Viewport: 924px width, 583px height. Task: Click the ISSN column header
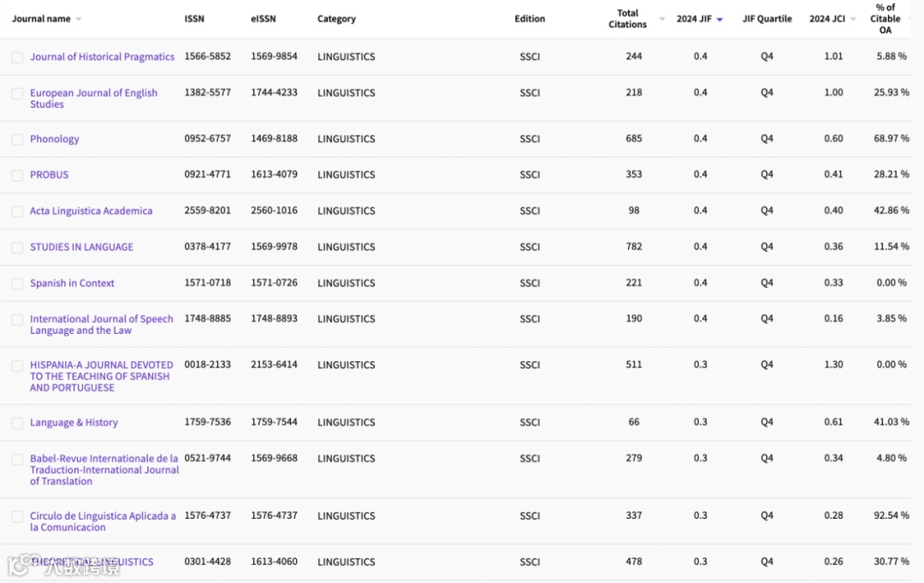pyautogui.click(x=194, y=19)
